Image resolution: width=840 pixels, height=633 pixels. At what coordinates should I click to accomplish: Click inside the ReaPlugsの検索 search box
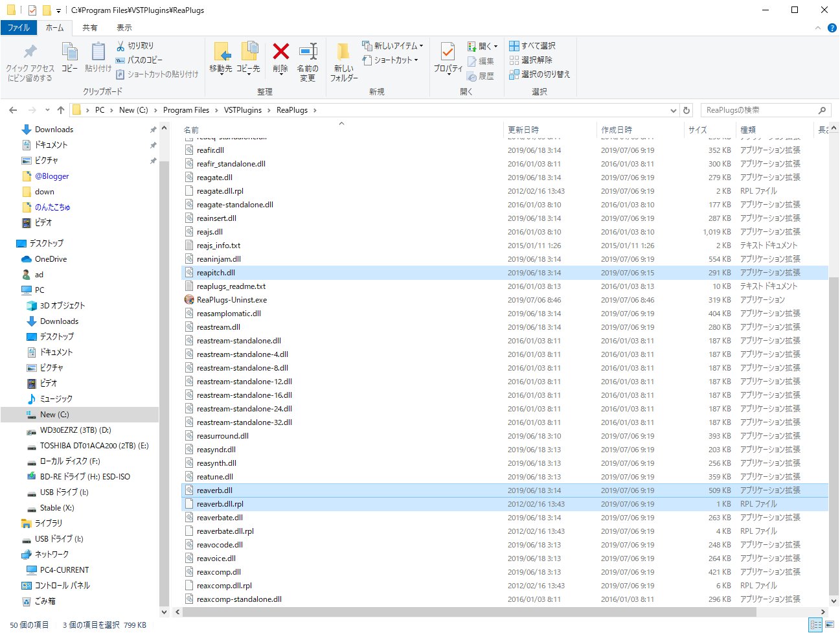[766, 110]
